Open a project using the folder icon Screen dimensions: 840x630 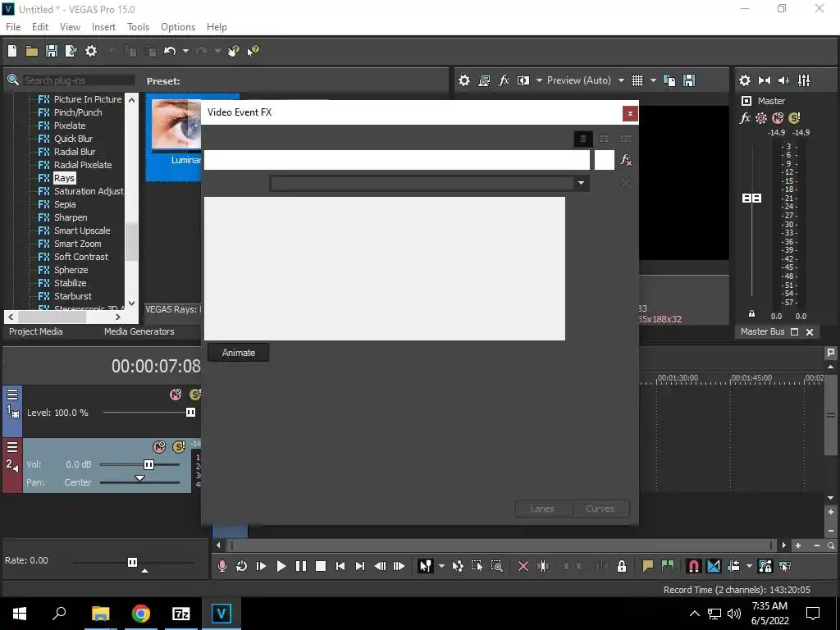[32, 51]
